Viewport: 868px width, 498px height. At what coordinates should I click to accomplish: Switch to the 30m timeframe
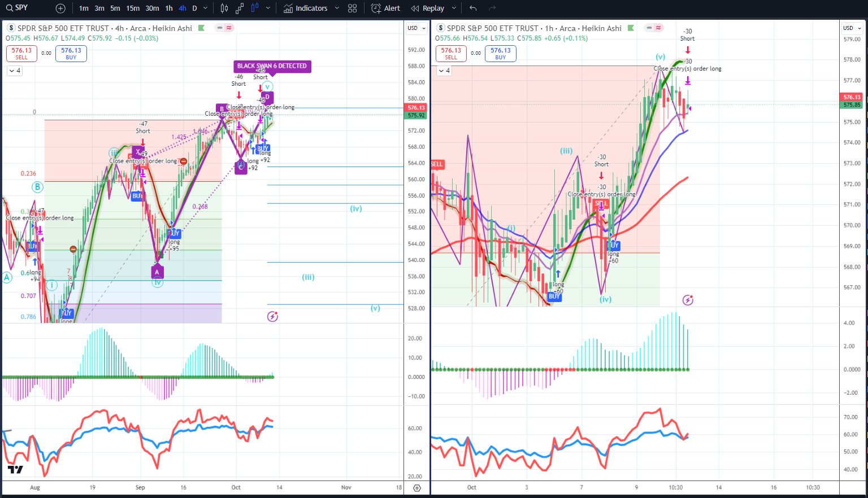coord(152,8)
